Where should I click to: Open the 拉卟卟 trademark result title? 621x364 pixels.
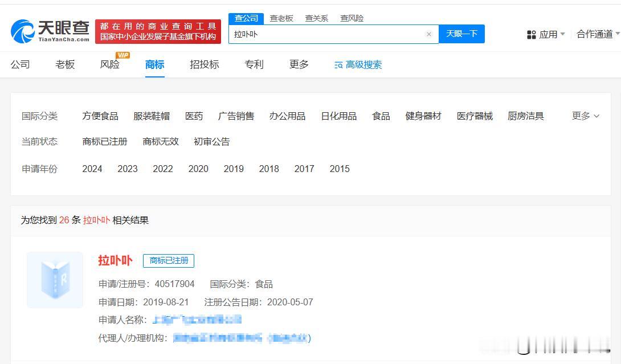pyautogui.click(x=115, y=261)
